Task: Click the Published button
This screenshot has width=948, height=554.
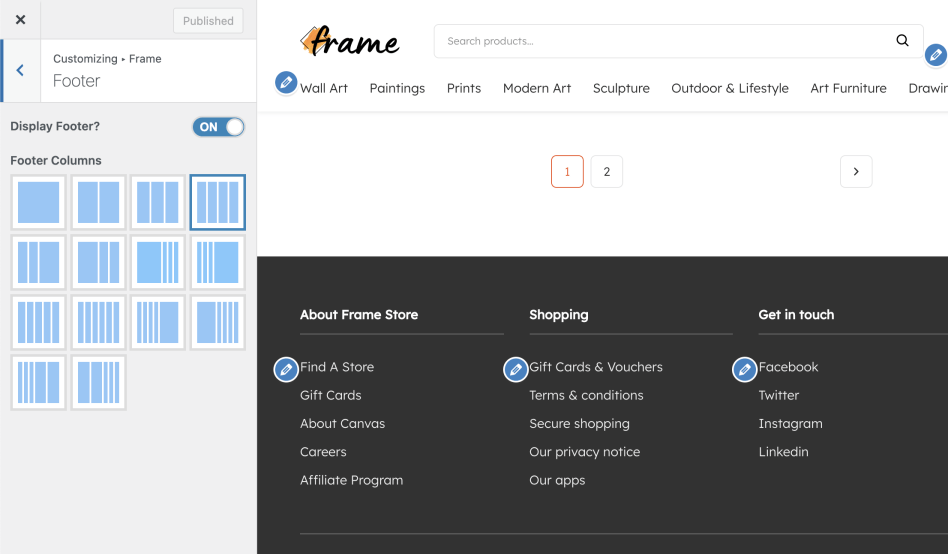Action: click(208, 21)
